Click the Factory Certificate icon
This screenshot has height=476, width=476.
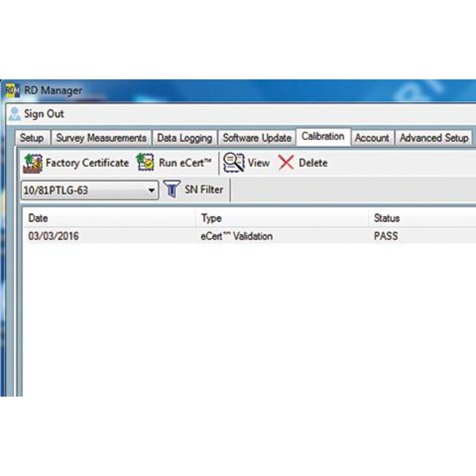(33, 163)
